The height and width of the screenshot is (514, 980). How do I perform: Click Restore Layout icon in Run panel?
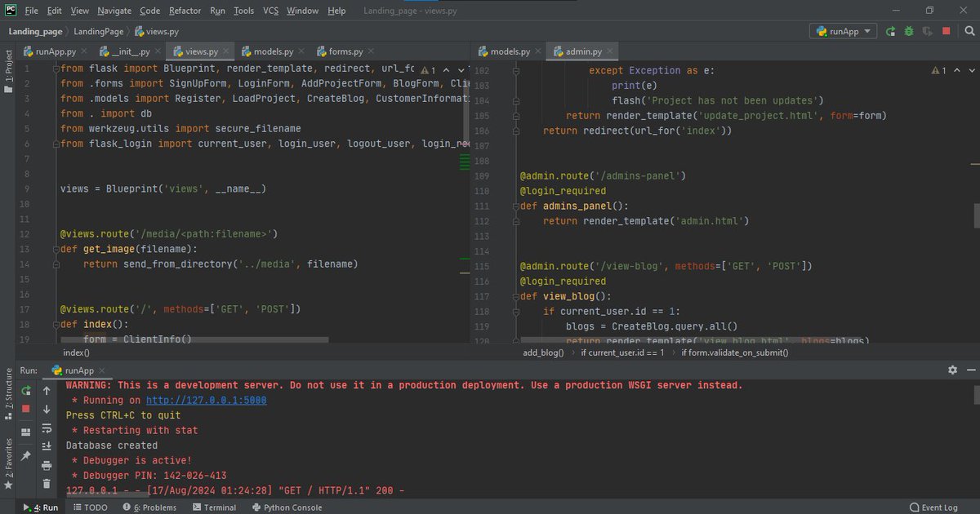pyautogui.click(x=26, y=431)
